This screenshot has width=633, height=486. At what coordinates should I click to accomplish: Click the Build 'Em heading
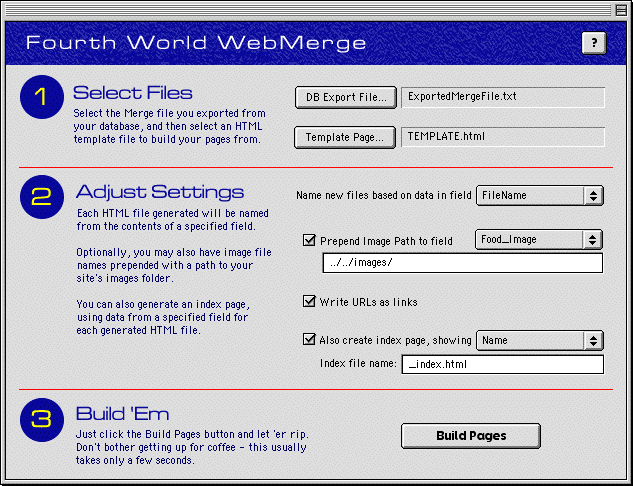[x=122, y=414]
